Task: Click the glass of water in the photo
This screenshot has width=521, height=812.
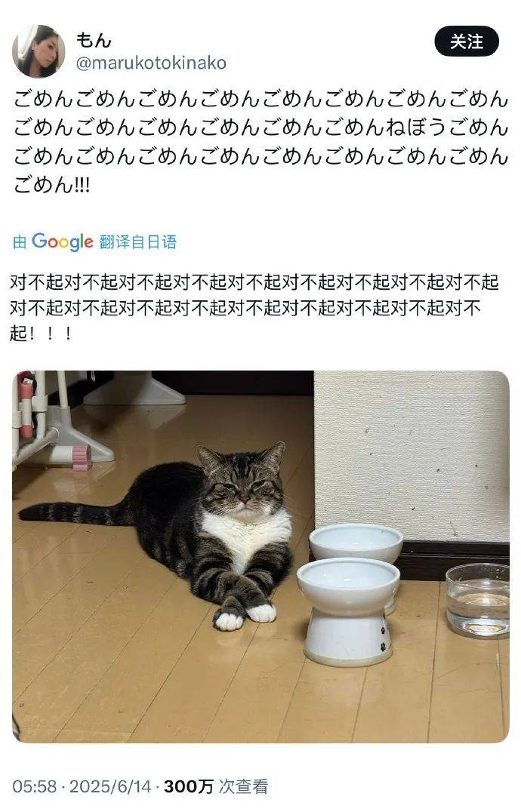Action: coord(477,600)
